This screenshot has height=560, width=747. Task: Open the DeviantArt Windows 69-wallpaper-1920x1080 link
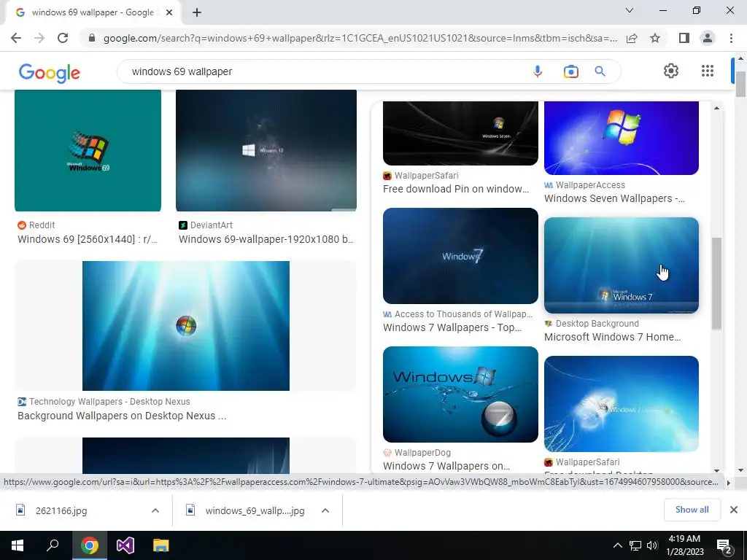point(266,239)
